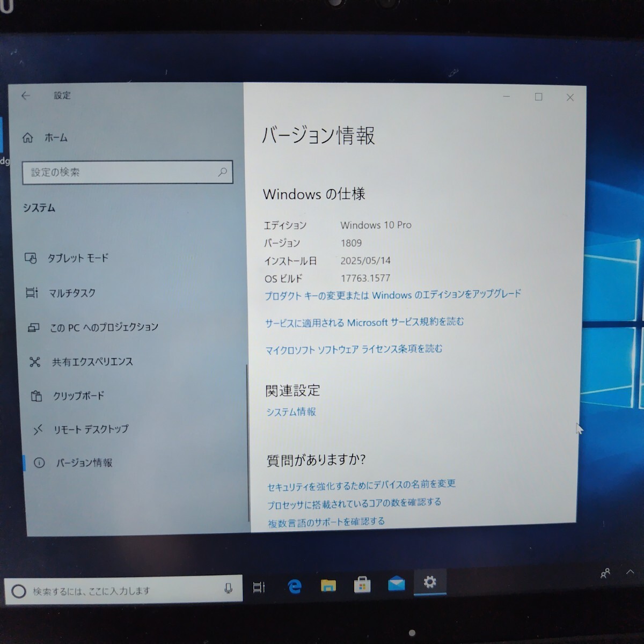Open People icon in system tray
Image resolution: width=644 pixels, height=644 pixels.
point(605,574)
